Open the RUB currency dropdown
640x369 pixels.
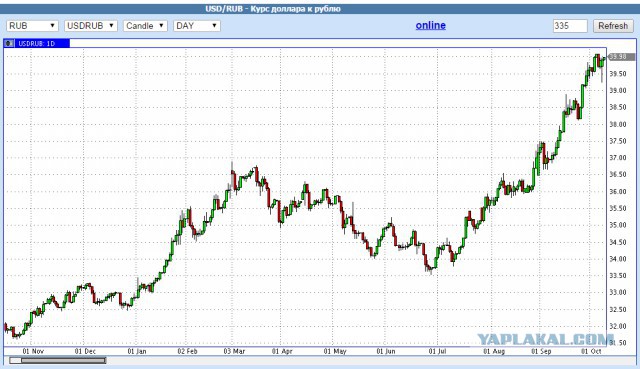click(x=32, y=26)
